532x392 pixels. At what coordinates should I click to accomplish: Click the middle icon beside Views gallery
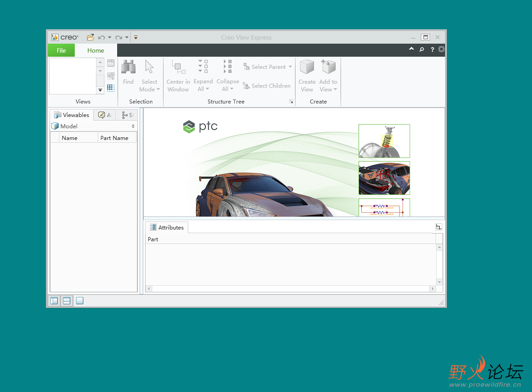click(111, 76)
